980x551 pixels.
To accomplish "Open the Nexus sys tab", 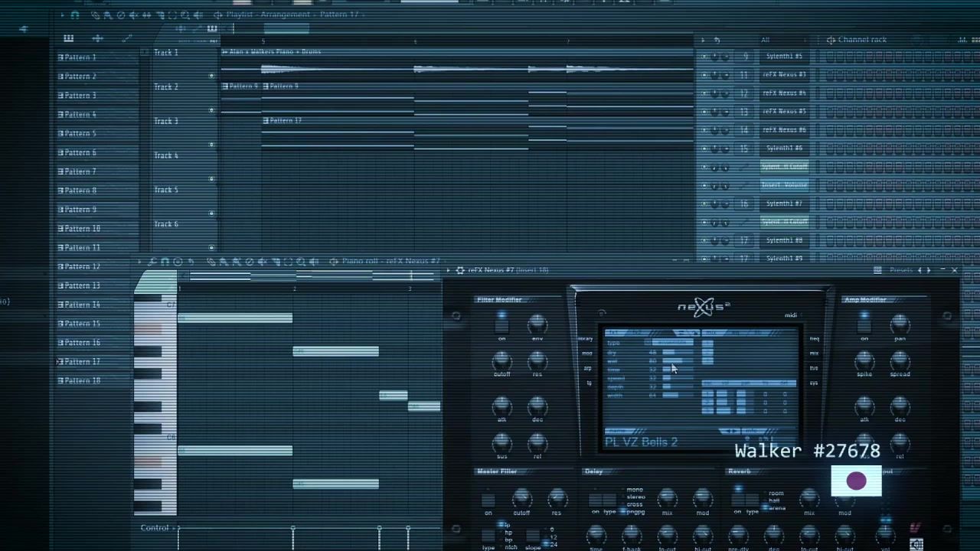I will [814, 383].
